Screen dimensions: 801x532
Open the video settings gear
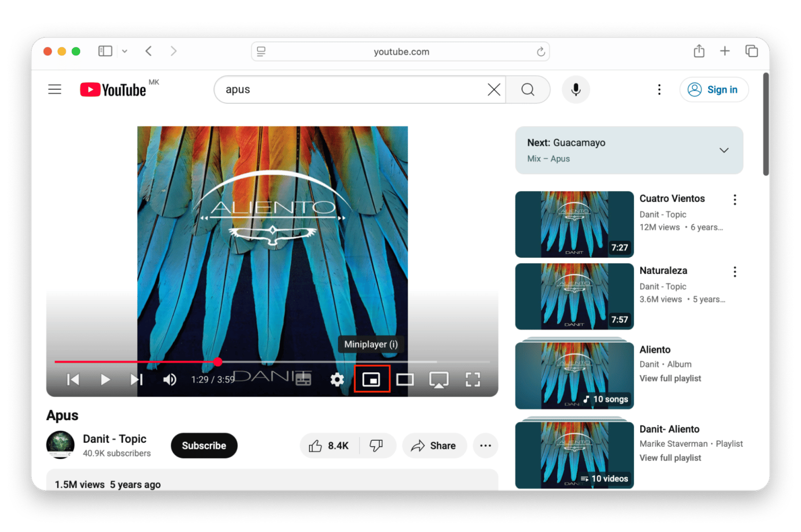pos(337,379)
